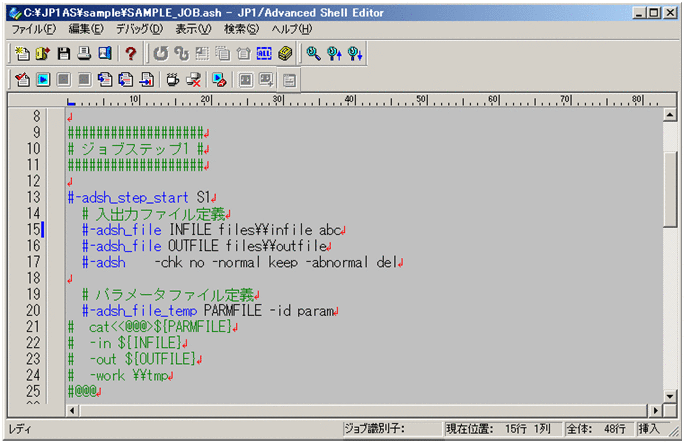This screenshot has width=685, height=445.
Task: Open the ファイル(F) menu
Action: (x=34, y=29)
